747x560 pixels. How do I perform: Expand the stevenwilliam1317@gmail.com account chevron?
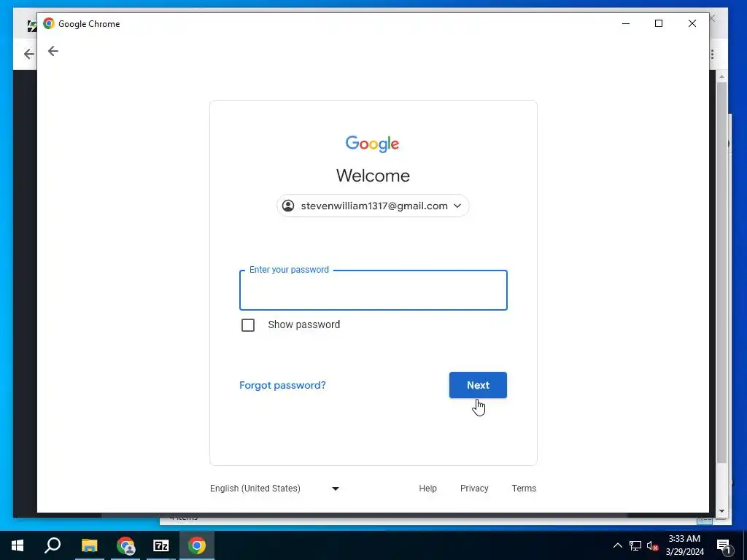coord(457,206)
